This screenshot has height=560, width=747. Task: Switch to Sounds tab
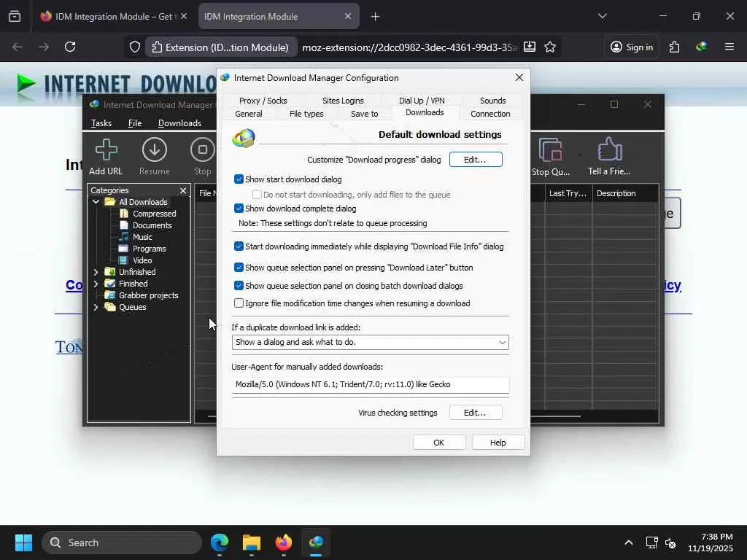(492, 101)
